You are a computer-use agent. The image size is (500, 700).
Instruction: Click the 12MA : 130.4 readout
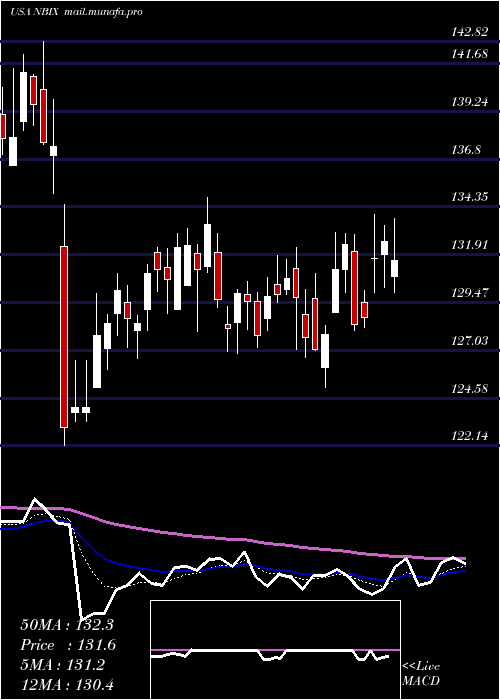[69, 684]
